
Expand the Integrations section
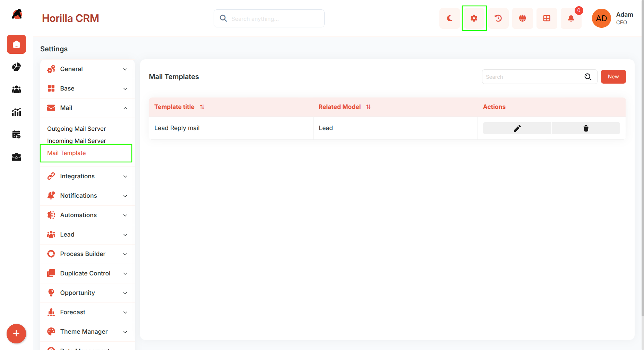point(87,176)
